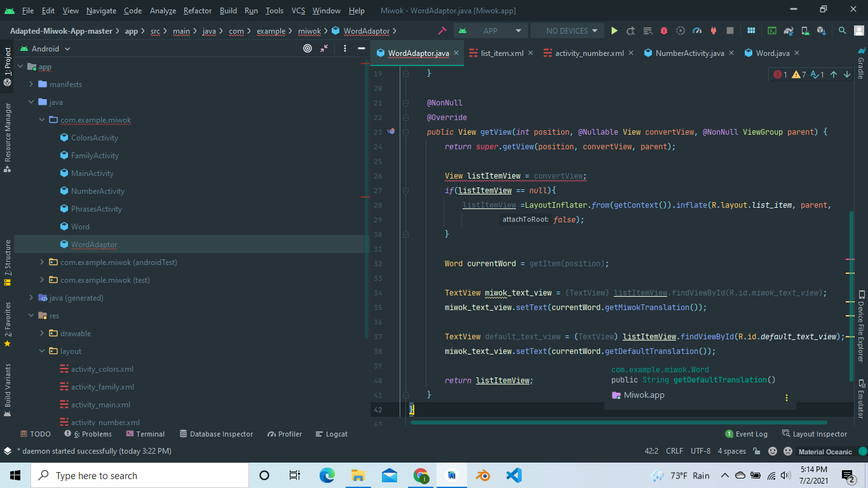Open the Analyze menu

coord(163,11)
